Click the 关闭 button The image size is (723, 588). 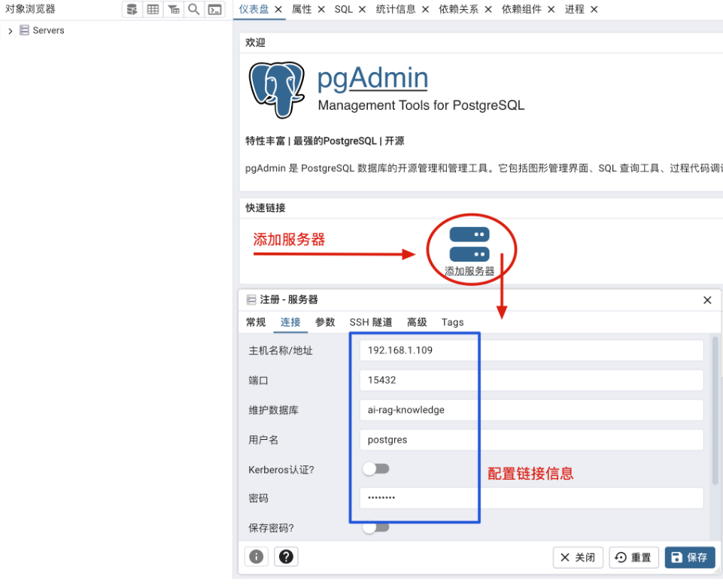click(578, 558)
